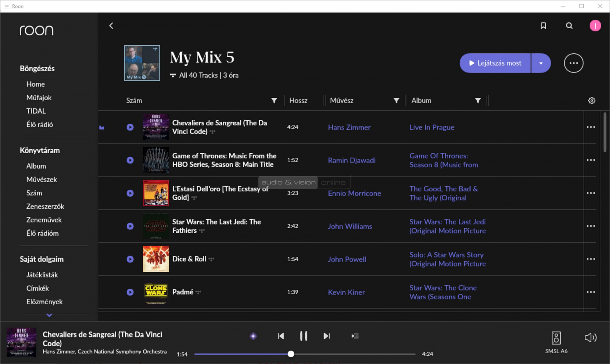Open The Good, The Bad & The Ugly album link
Image resolution: width=610 pixels, height=364 pixels.
pos(443,193)
